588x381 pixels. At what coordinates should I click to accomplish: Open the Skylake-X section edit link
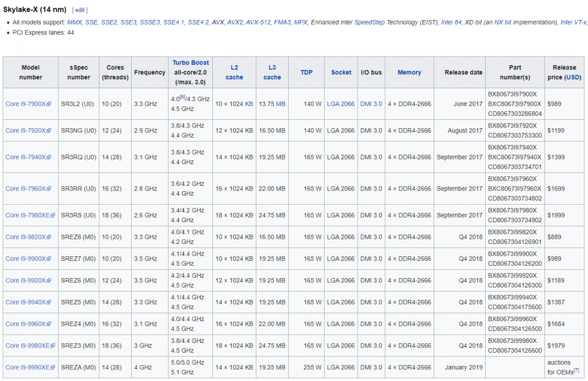point(80,10)
